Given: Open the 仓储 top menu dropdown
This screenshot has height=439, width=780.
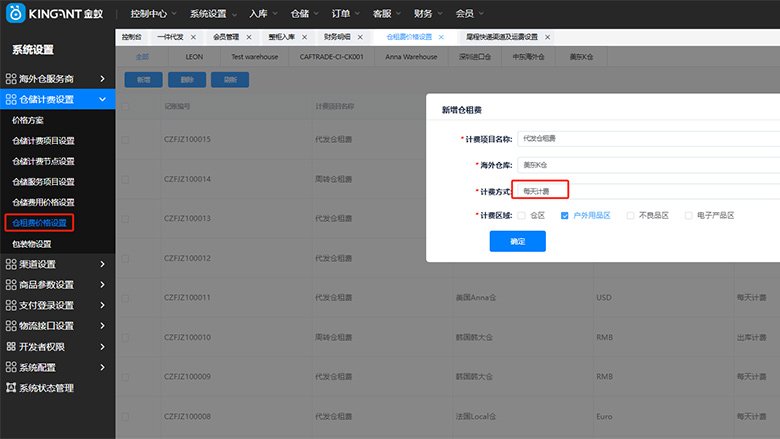Looking at the screenshot, I should point(304,14).
